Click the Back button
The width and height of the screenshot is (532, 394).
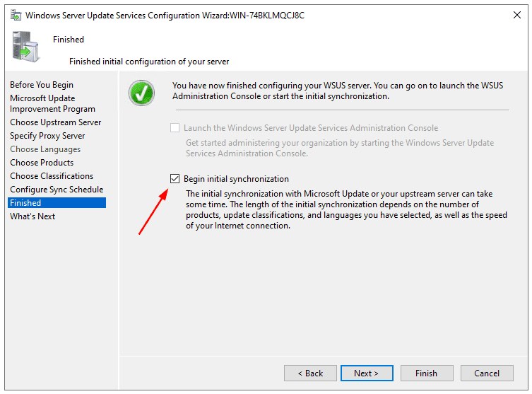click(x=310, y=373)
